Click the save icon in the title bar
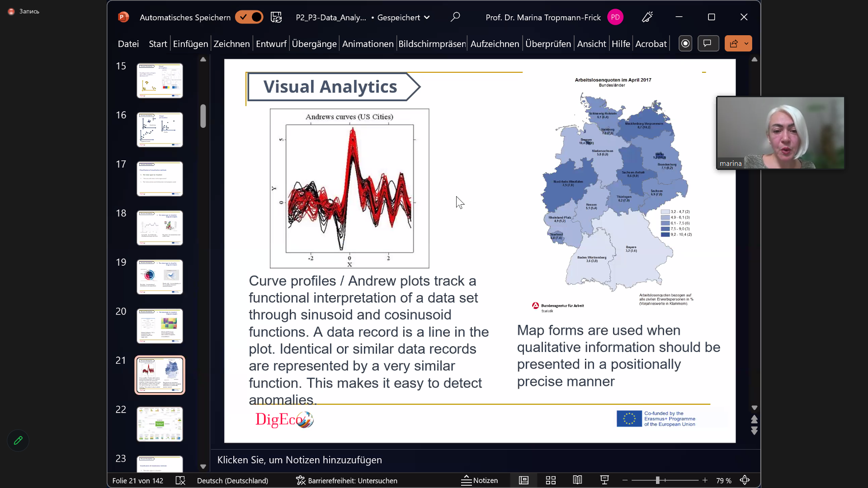 pos(276,17)
